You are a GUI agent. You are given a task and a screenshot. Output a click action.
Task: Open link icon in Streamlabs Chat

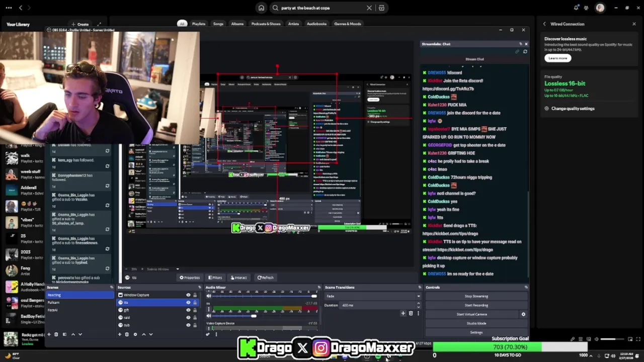[x=517, y=51]
